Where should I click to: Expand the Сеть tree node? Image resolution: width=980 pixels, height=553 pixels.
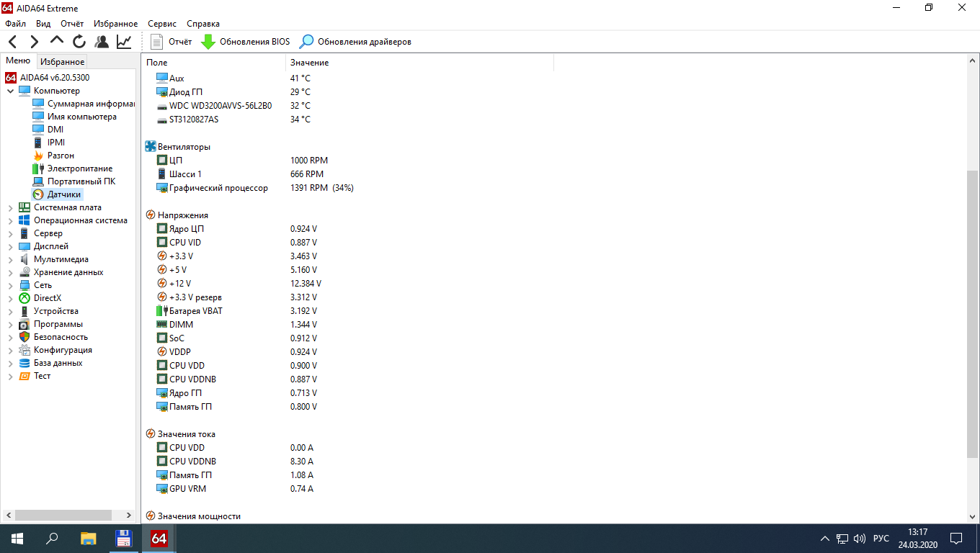point(10,285)
